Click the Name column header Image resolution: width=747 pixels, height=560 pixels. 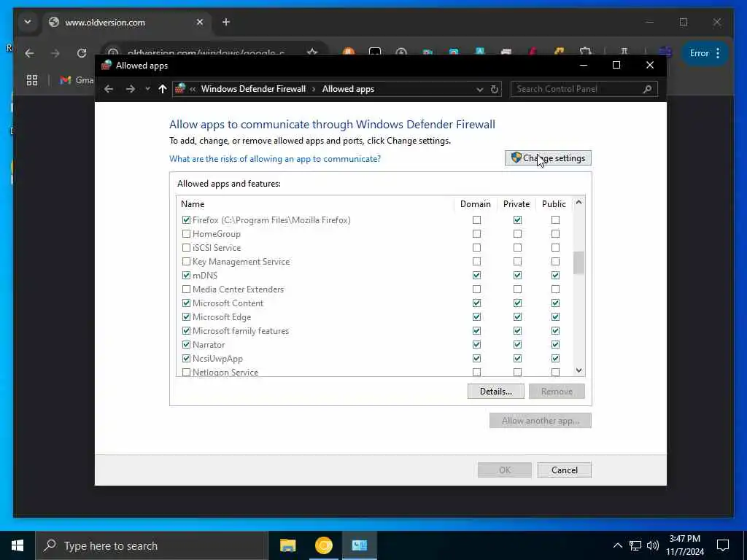[315, 204]
